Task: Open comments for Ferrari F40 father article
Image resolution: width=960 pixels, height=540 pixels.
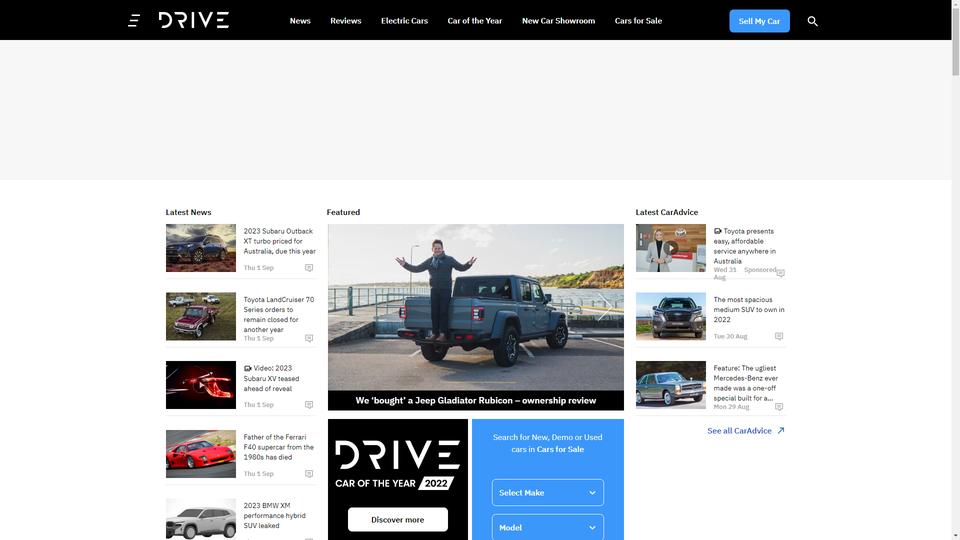Action: pyautogui.click(x=309, y=474)
